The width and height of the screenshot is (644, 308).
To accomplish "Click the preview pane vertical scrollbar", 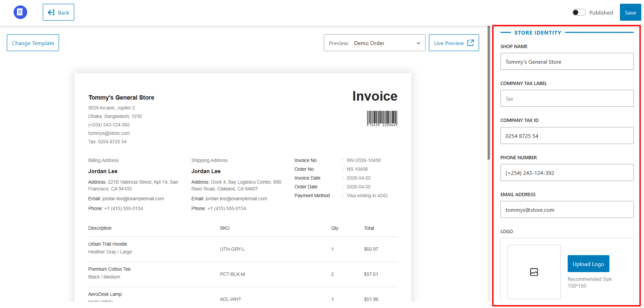I will pos(489,92).
